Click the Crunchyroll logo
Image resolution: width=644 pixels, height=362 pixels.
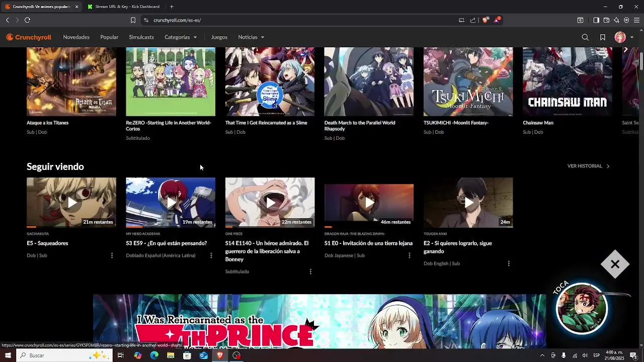[x=29, y=37]
